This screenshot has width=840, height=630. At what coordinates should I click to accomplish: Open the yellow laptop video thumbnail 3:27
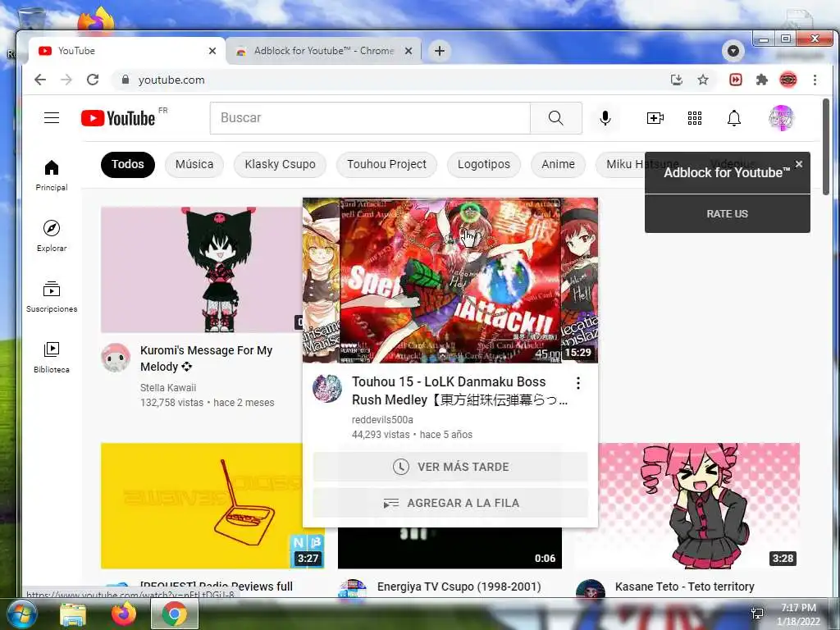click(x=202, y=505)
